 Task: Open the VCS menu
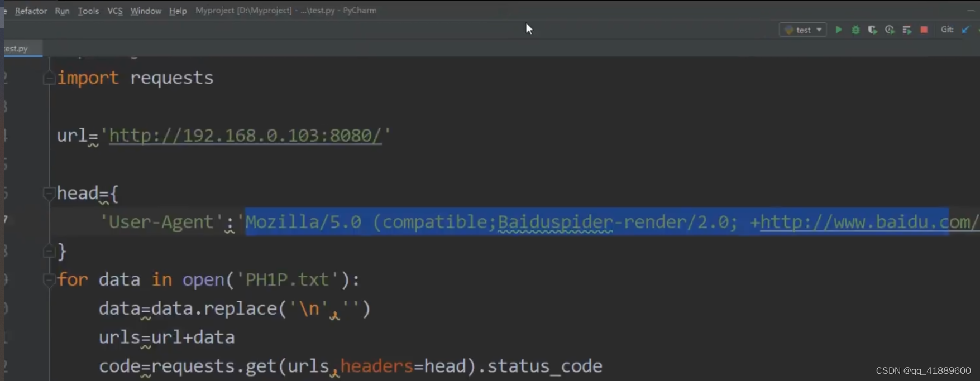[115, 11]
